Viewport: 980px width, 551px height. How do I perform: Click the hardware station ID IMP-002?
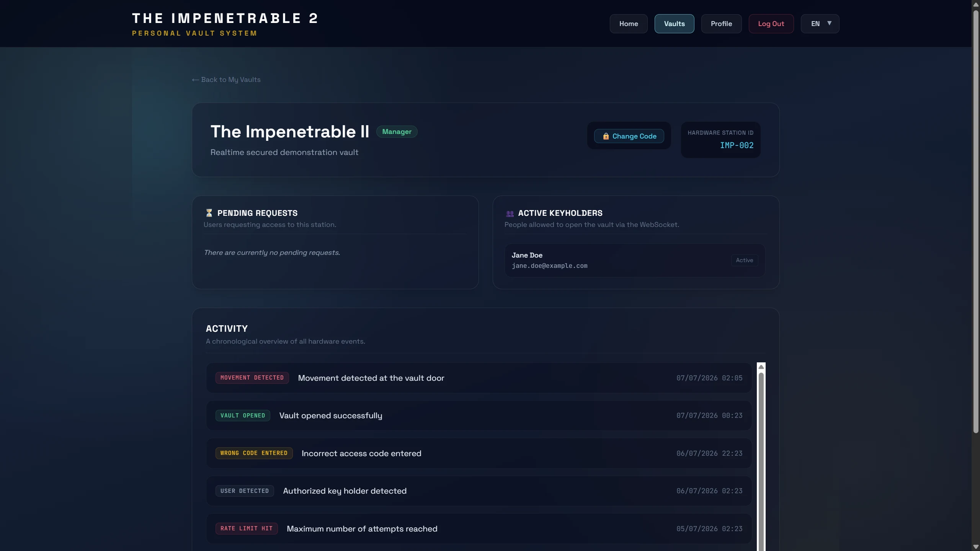coord(737,145)
